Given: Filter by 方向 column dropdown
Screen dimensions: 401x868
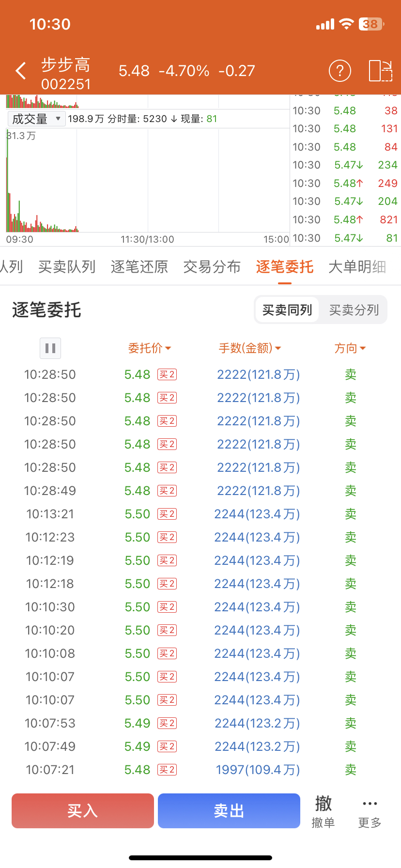Looking at the screenshot, I should [350, 348].
